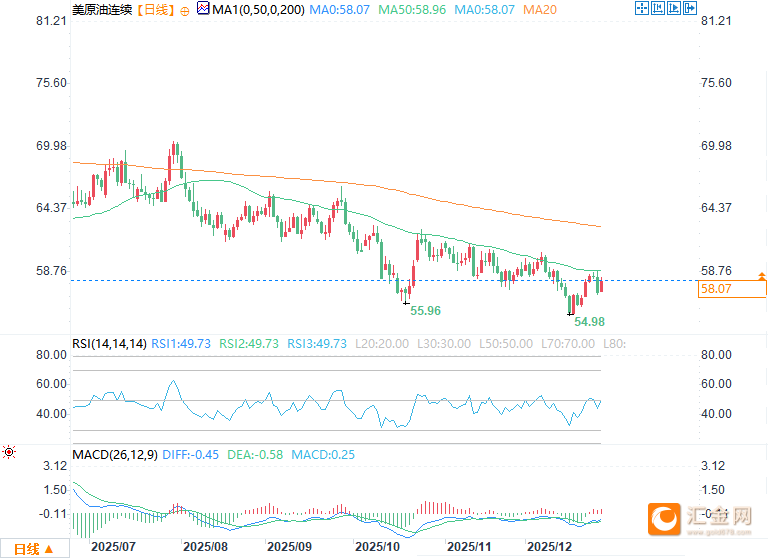Image resolution: width=768 pixels, height=558 pixels.
Task: Click the RSI1:49.73 value
Action: (x=181, y=344)
